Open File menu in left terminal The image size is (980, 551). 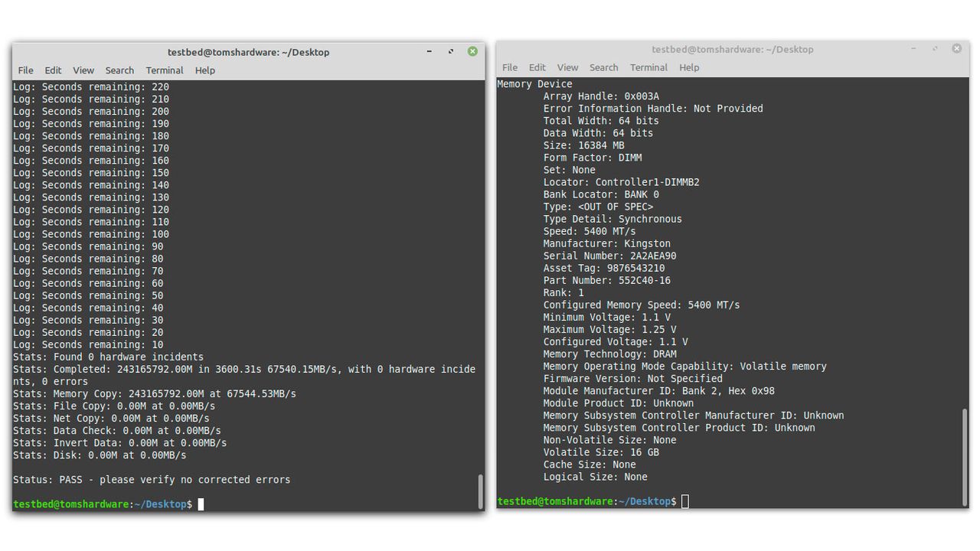[25, 70]
